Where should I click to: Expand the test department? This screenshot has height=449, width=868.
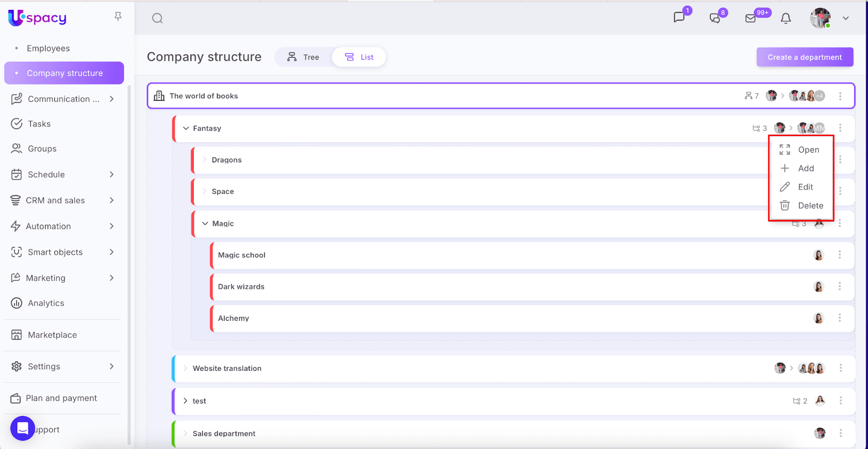click(x=186, y=401)
